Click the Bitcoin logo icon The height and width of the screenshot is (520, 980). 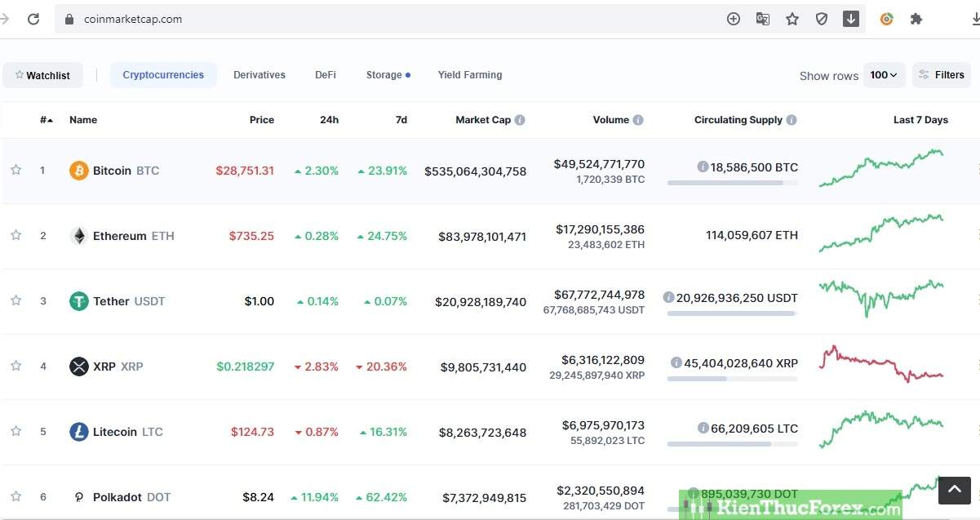click(78, 171)
